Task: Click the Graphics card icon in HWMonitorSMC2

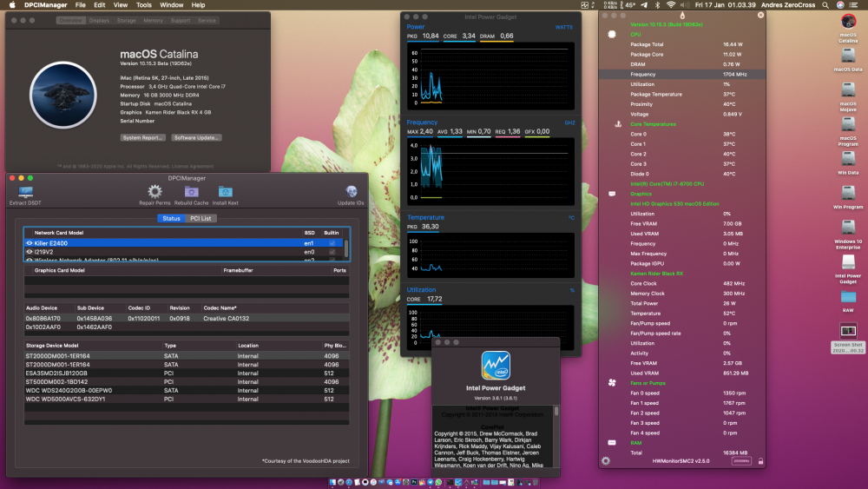Action: [x=612, y=194]
